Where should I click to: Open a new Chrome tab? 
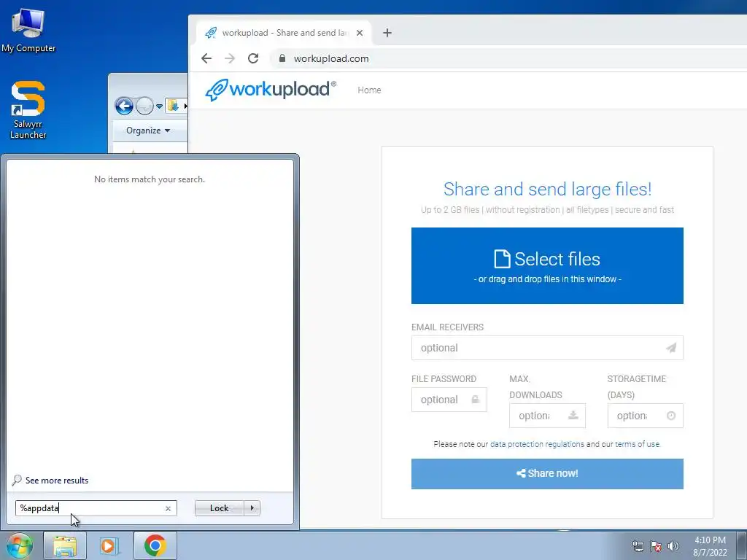coord(387,33)
